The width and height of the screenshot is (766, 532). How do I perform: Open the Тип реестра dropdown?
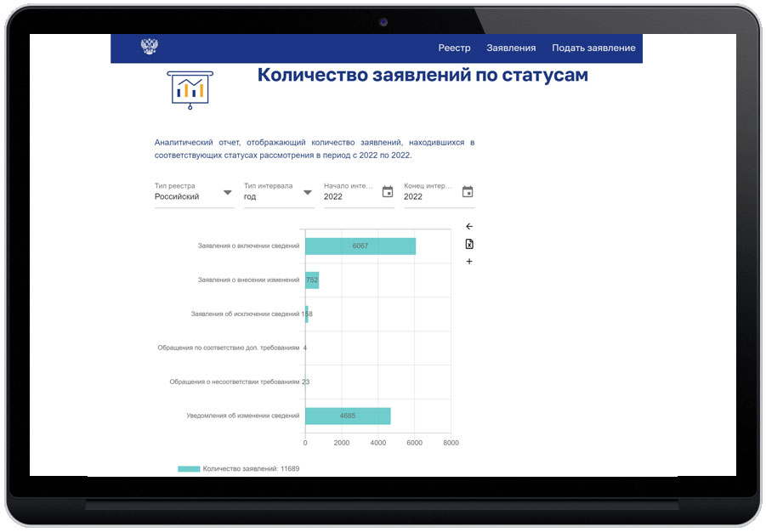[227, 195]
